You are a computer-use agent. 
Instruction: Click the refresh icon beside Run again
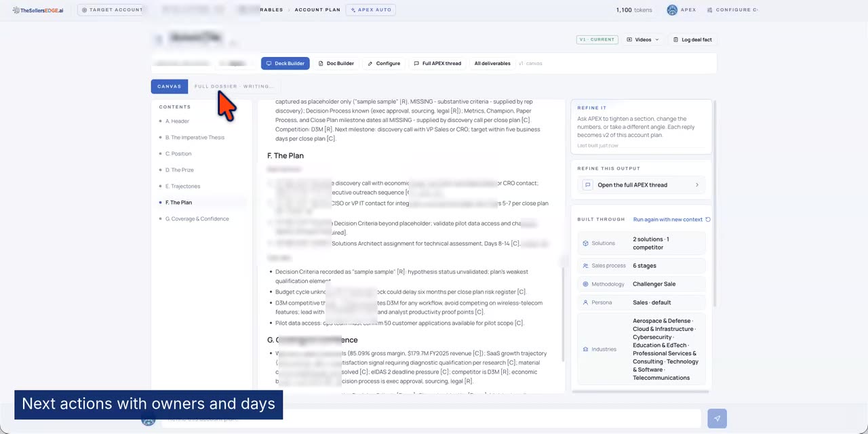coord(708,219)
